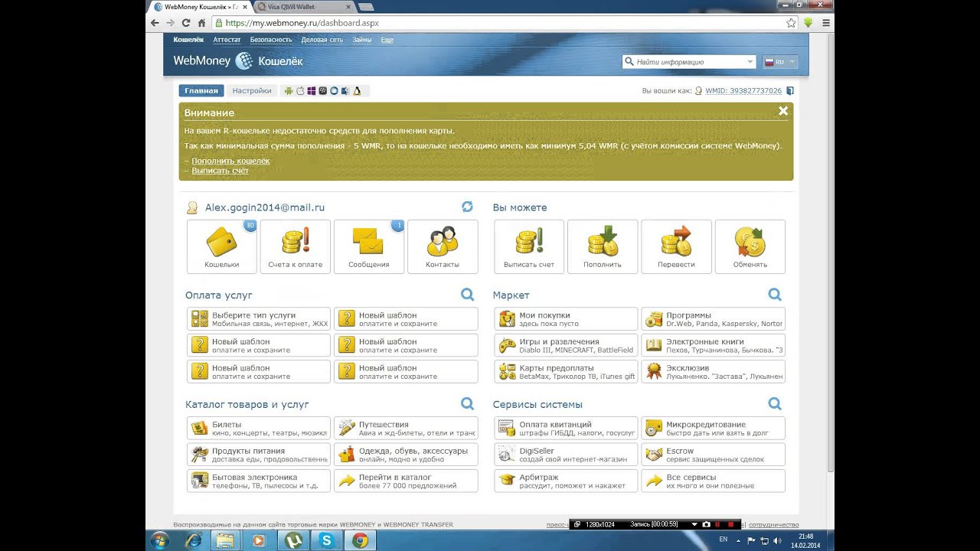The height and width of the screenshot is (551, 980).
Task: Open the Деловая сеть menu item
Action: [x=322, y=39]
